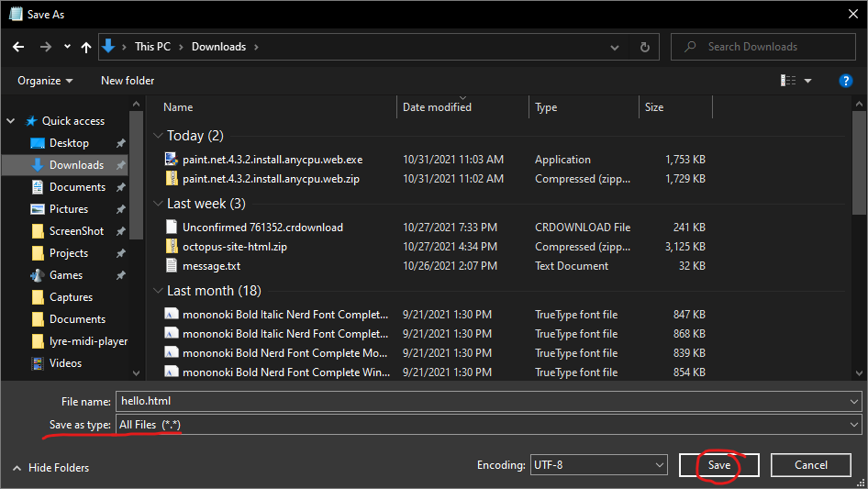The width and height of the screenshot is (868, 489).
Task: Go up one folder level
Action: point(86,47)
